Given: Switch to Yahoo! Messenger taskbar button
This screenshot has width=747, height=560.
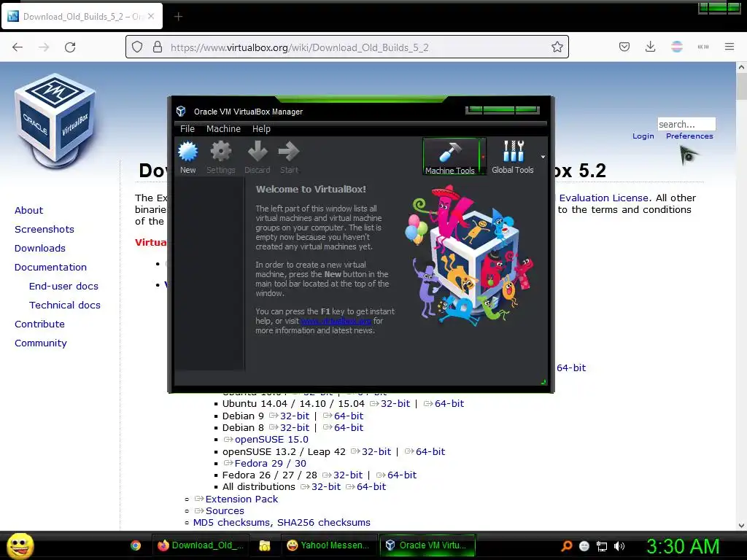Looking at the screenshot, I should click(x=328, y=545).
